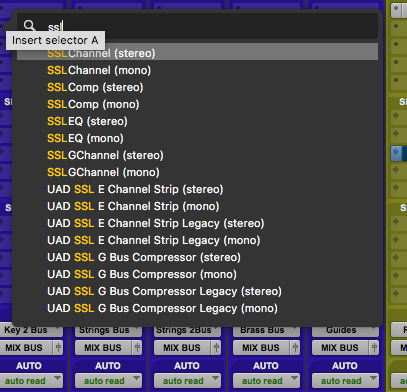Open output window icon beside Strings 2Bus MIX BUS
Viewport: 407px width, 392px height.
216,348
